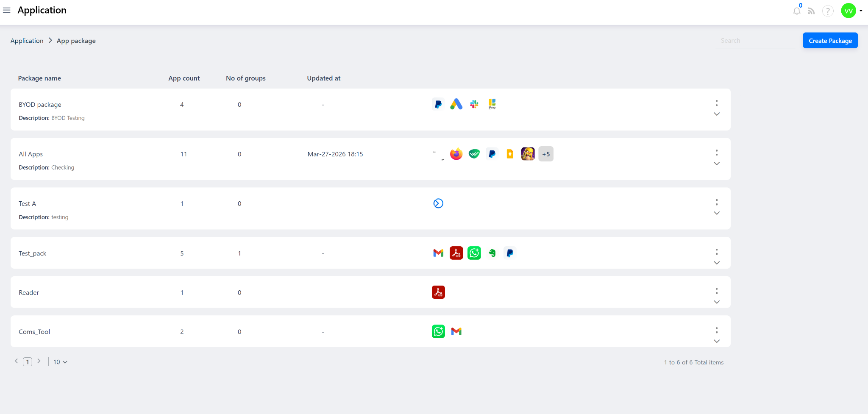Go to Application breadcrumb link

coord(27,41)
